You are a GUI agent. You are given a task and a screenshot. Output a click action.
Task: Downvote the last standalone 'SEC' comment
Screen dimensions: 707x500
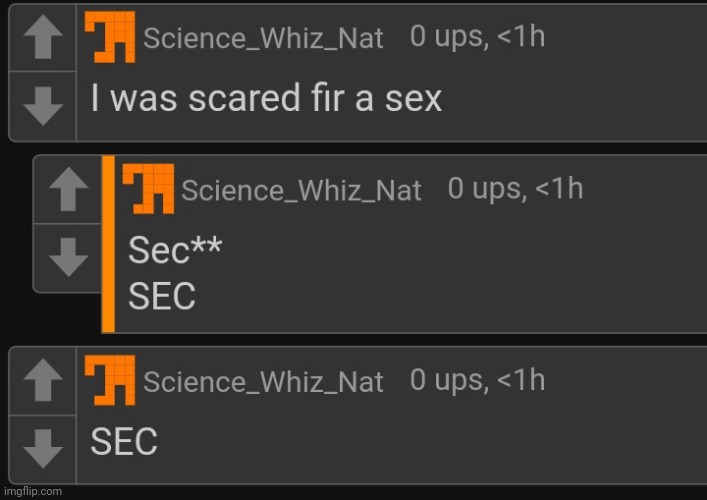[x=42, y=447]
